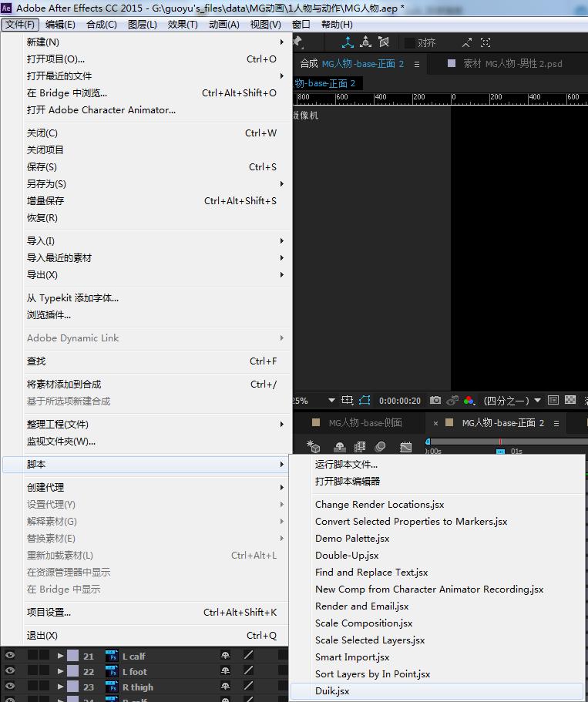Image resolution: width=588 pixels, height=702 pixels.
Task: Click the Photoshop icon of L calf layer
Action: (x=112, y=656)
